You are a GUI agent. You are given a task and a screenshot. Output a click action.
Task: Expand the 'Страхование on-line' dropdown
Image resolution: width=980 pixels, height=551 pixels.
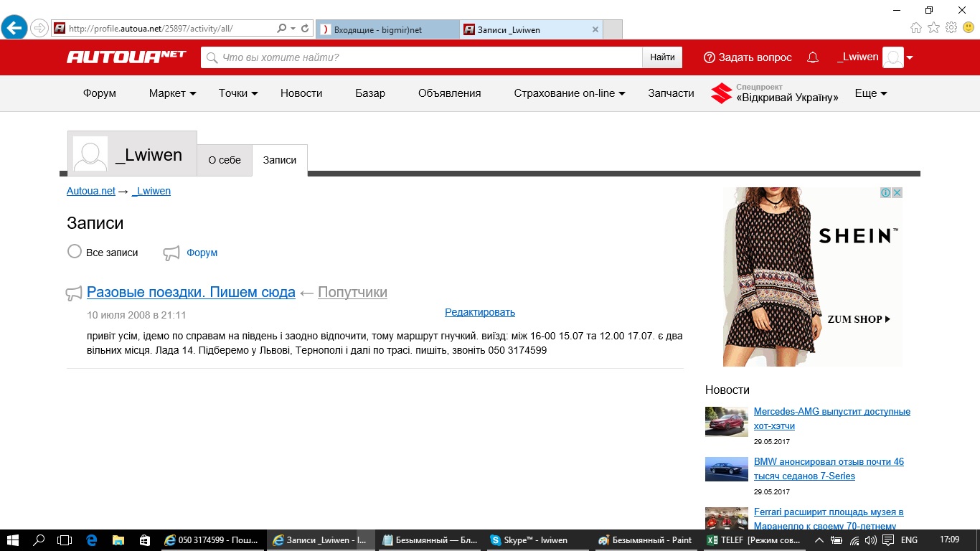click(569, 93)
